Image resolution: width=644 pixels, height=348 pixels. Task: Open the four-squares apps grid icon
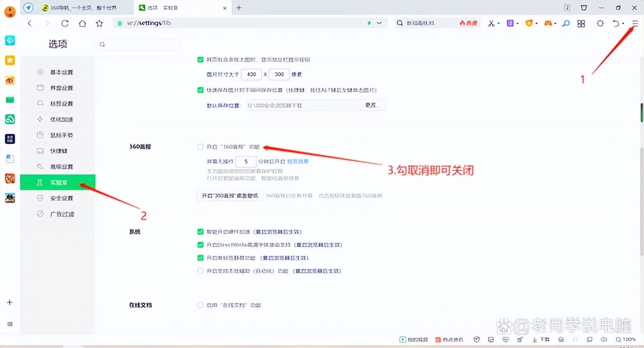[581, 23]
